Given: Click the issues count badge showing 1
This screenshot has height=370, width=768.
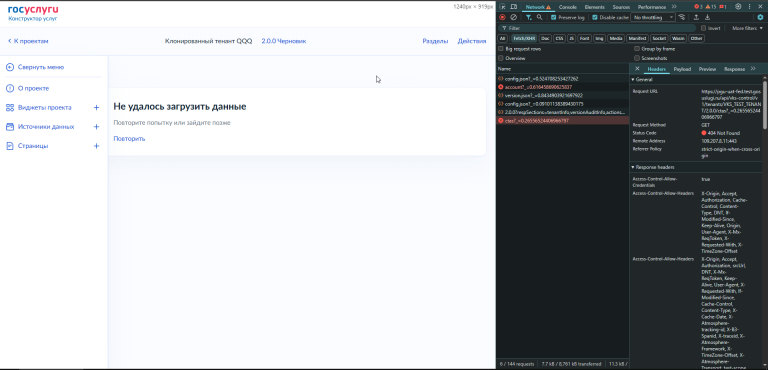Looking at the screenshot, I should pos(723,6).
